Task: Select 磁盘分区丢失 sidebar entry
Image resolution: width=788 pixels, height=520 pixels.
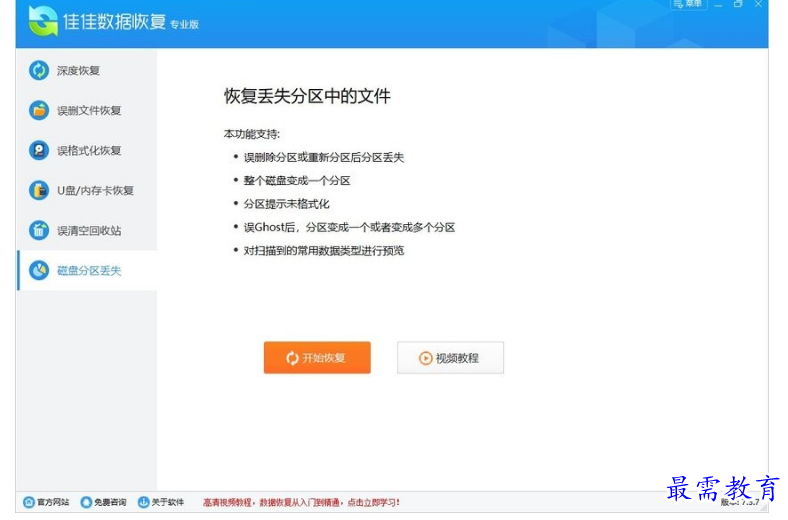Action: pyautogui.click(x=87, y=270)
